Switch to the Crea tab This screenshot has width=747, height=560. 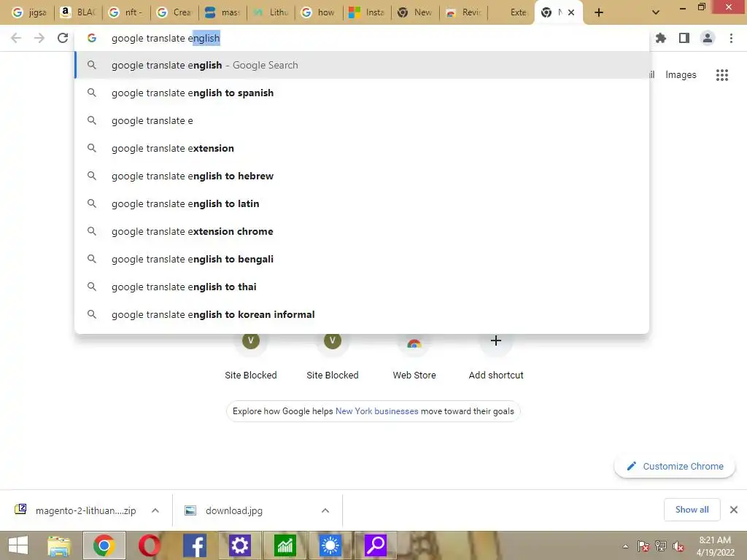click(x=175, y=13)
